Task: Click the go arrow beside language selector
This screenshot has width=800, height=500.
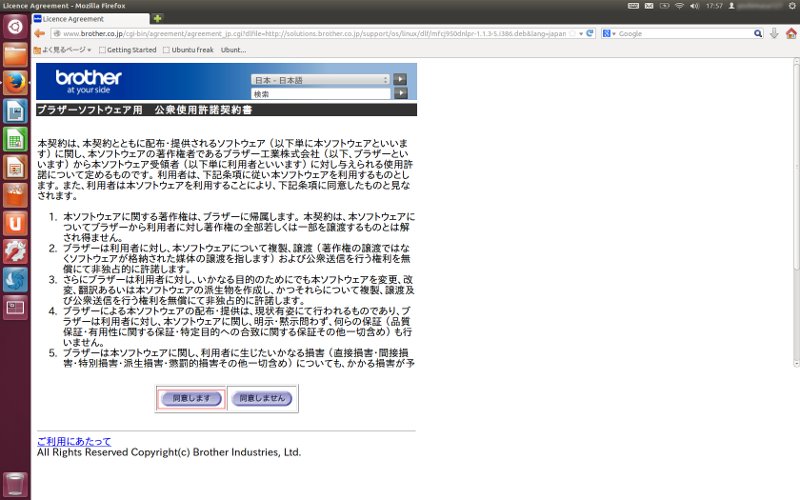Action: 401,80
